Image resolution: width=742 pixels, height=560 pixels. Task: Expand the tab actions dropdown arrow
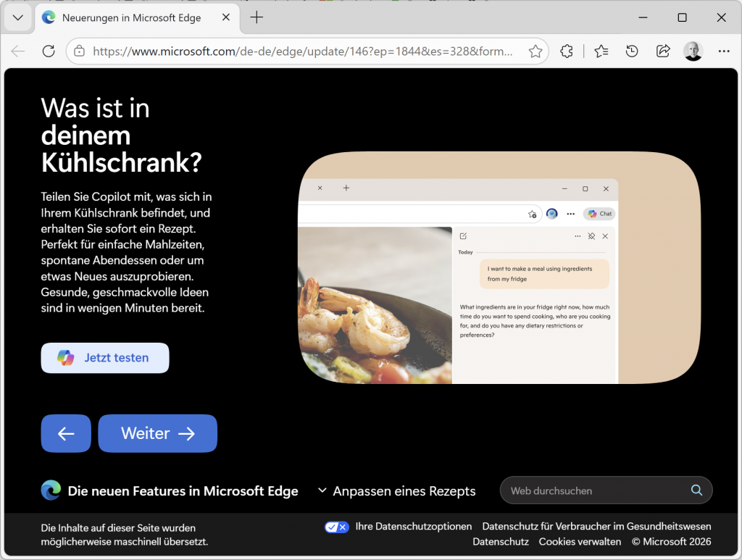coord(17,17)
